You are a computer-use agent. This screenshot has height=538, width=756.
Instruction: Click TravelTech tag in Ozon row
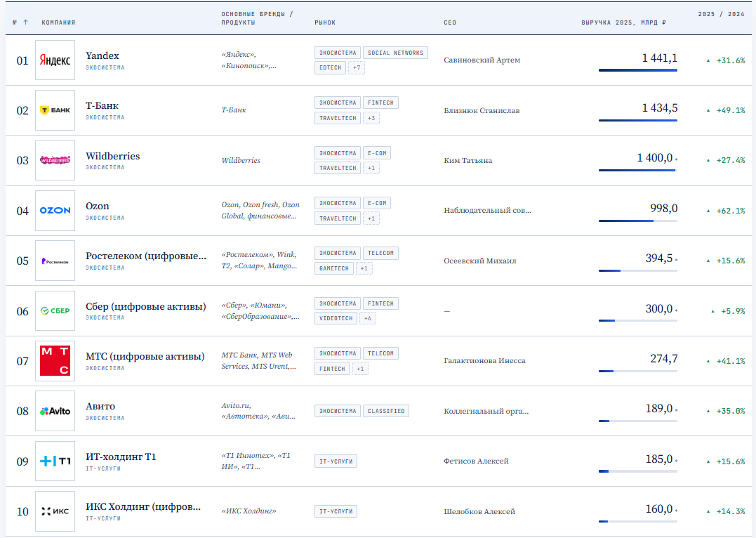point(338,218)
